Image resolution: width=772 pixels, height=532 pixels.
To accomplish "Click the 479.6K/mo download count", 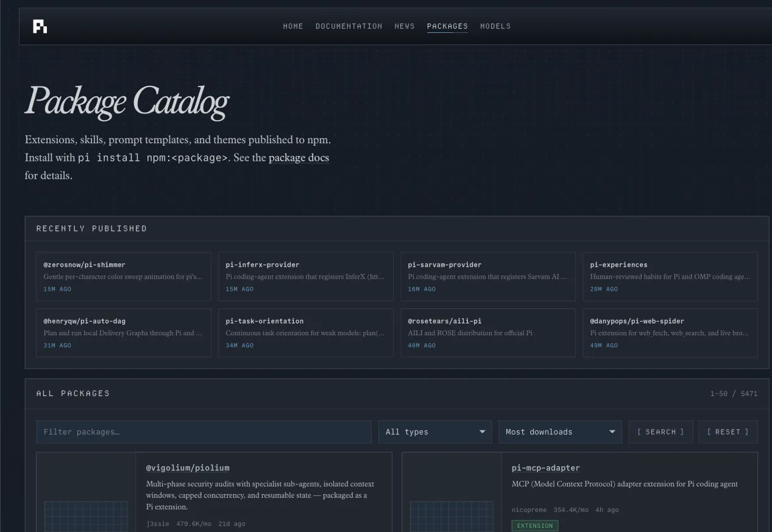I will coord(194,523).
